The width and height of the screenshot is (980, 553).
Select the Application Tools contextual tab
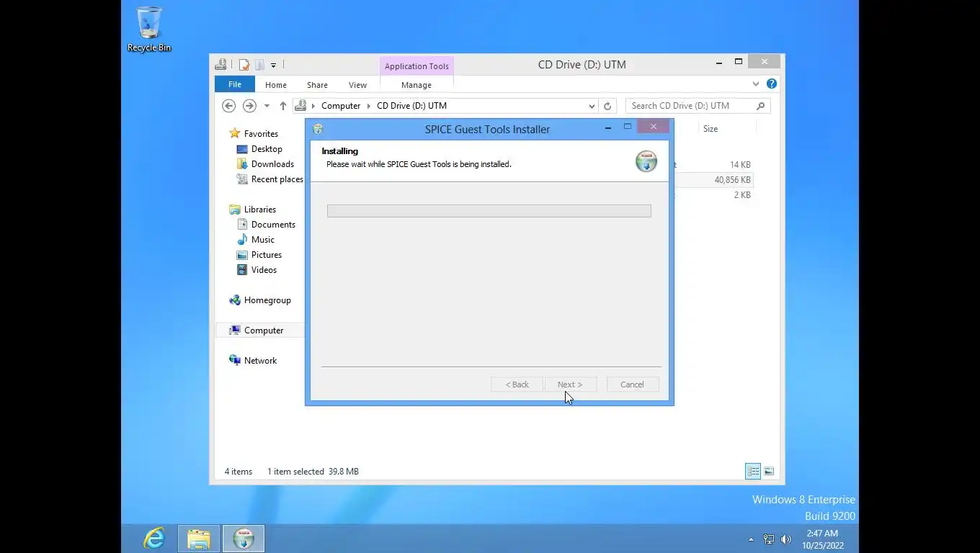point(416,66)
